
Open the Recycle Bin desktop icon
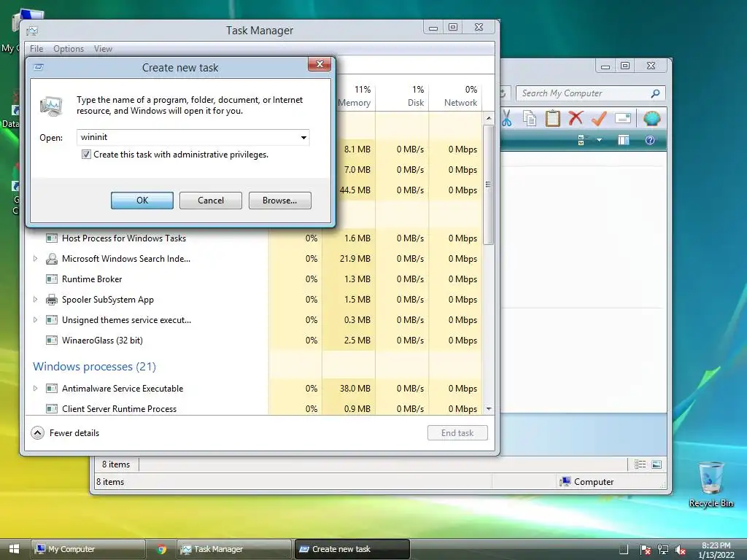click(x=711, y=483)
